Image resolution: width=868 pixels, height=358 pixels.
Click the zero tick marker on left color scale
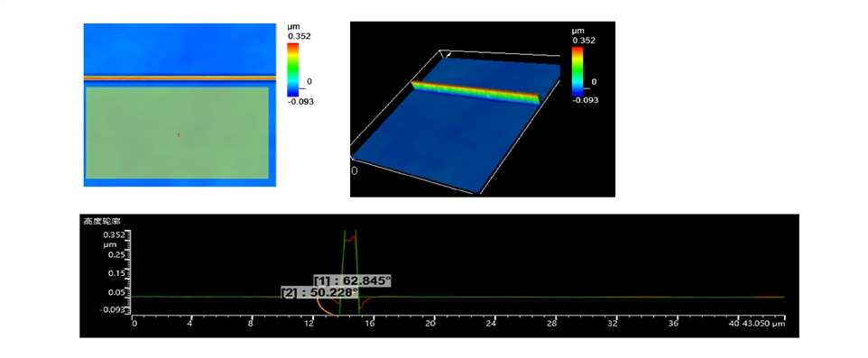tap(309, 81)
